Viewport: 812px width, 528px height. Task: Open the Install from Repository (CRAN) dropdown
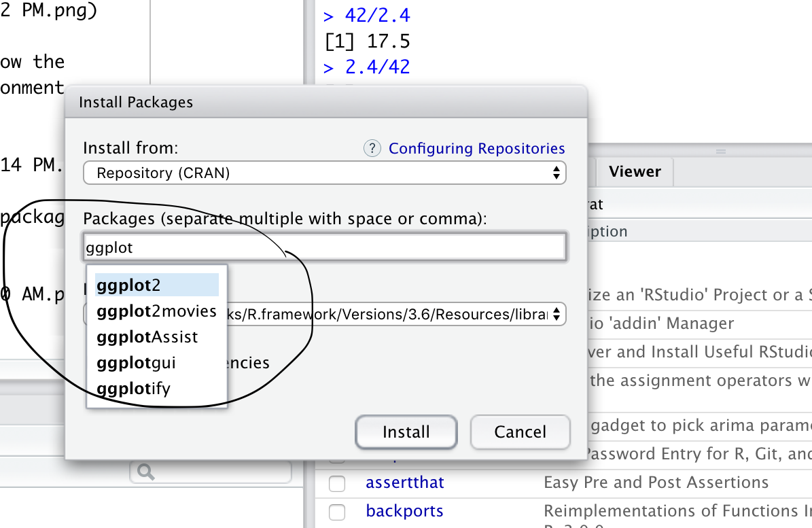pyautogui.click(x=325, y=173)
